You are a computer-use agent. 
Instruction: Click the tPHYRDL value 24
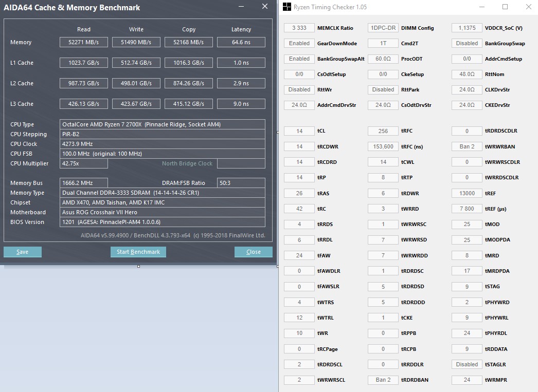coord(467,333)
